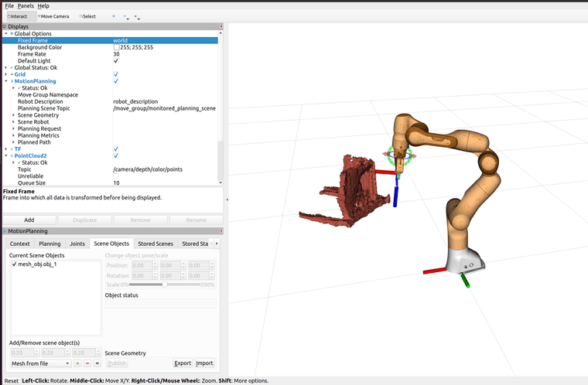
Task: Switch to the Planning tab
Action: pos(50,244)
